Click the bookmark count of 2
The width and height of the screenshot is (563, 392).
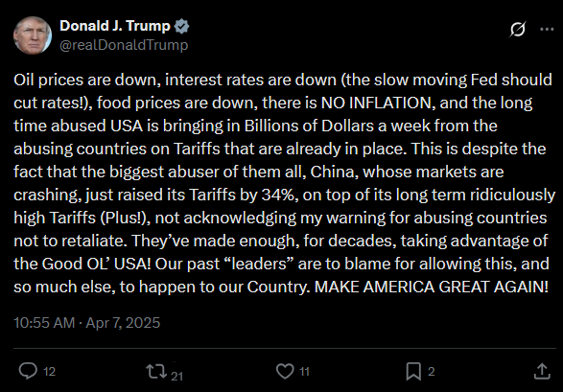pyautogui.click(x=432, y=372)
